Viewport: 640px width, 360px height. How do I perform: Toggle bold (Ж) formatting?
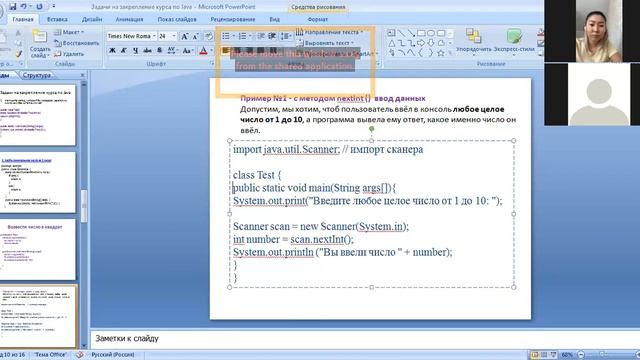point(112,50)
